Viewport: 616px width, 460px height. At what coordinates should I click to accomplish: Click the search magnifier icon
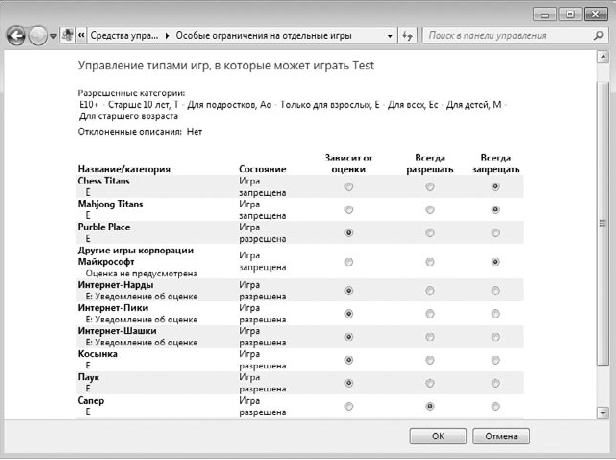pos(598,36)
